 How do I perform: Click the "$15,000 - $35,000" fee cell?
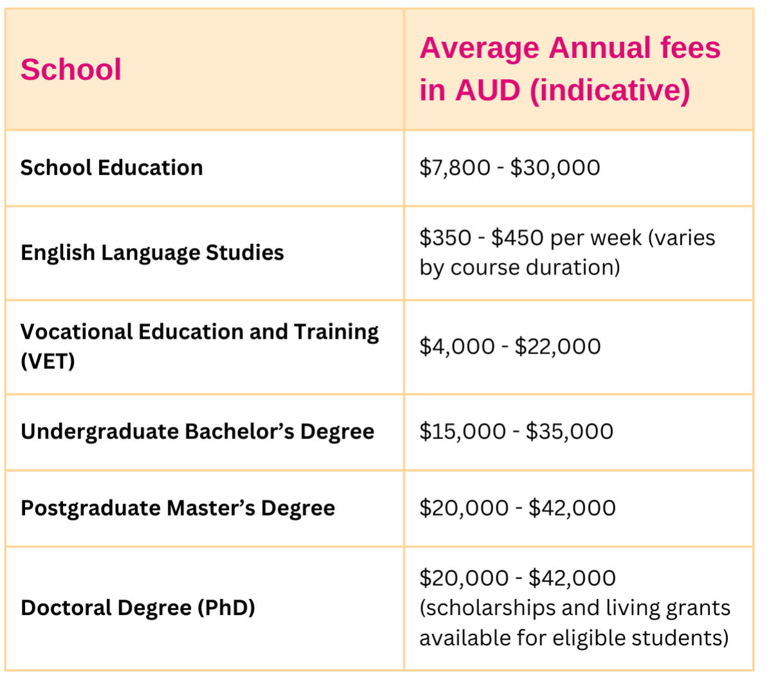[x=516, y=431]
